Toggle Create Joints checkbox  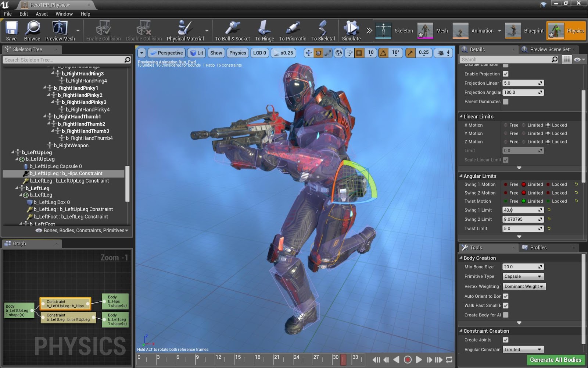pos(506,340)
